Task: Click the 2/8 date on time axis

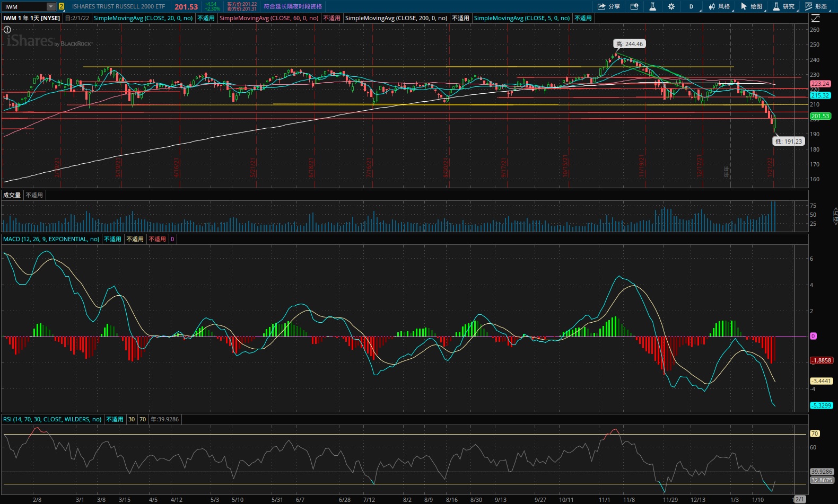Action: [x=37, y=500]
